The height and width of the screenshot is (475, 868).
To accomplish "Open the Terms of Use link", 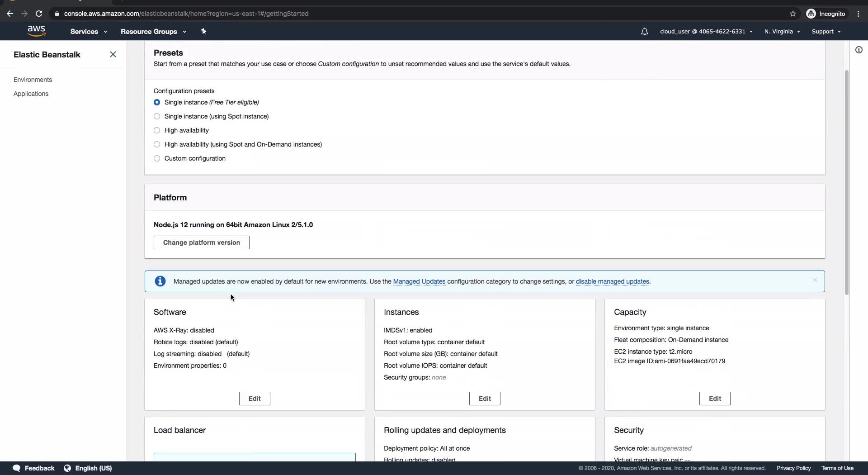I will click(x=837, y=468).
